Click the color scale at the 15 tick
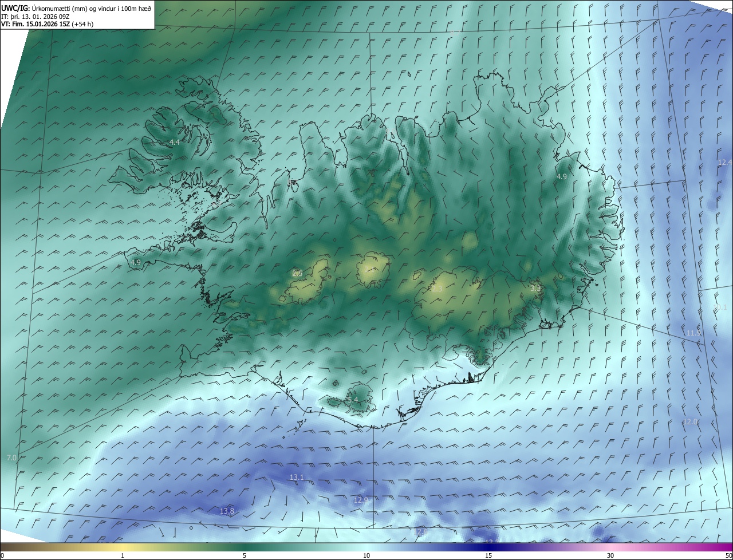Image resolution: width=733 pixels, height=560 pixels. coord(488,555)
